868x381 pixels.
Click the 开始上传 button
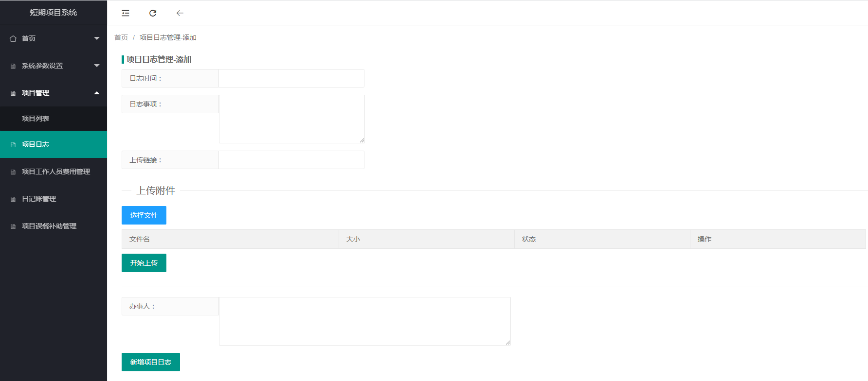[144, 263]
